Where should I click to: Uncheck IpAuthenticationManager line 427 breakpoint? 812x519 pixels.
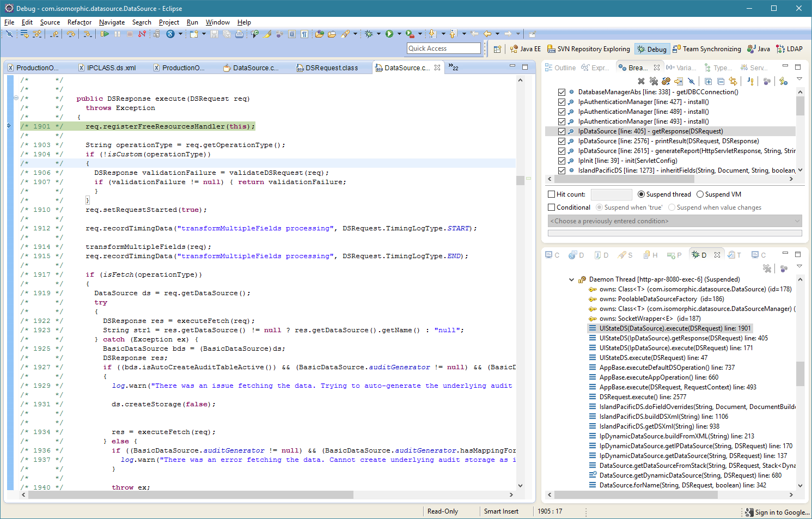point(561,102)
